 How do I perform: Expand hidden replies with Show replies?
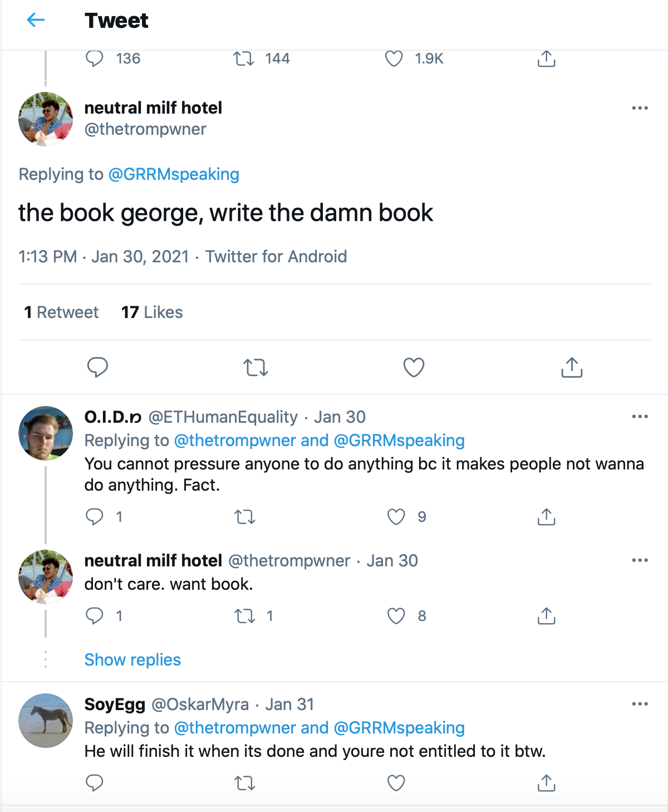132,660
